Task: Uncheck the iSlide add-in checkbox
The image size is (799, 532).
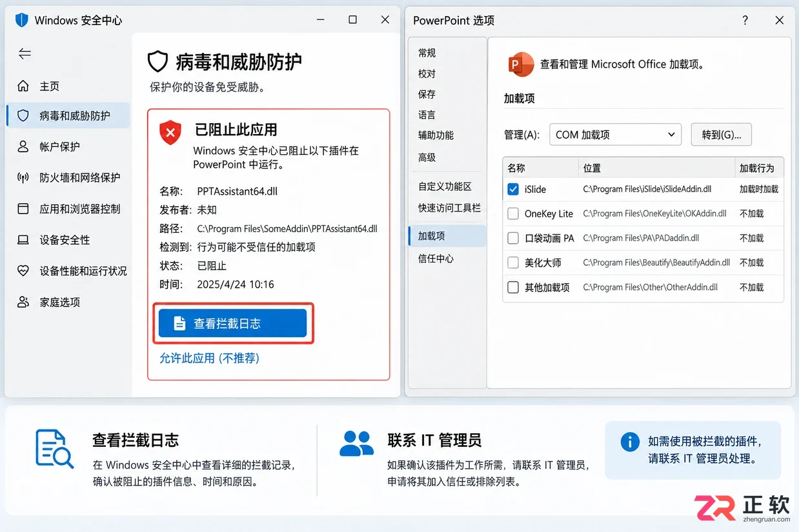Action: [x=513, y=189]
